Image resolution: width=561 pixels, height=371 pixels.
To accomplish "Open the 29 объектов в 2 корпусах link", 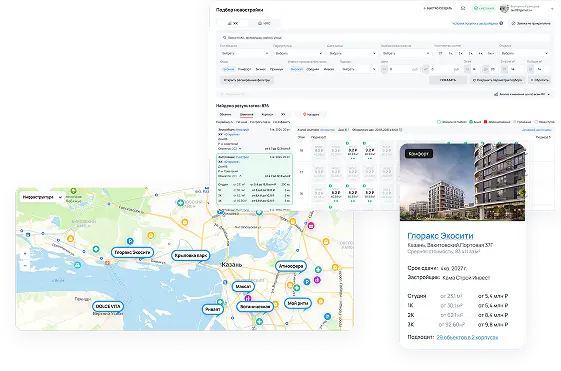I will tap(467, 337).
